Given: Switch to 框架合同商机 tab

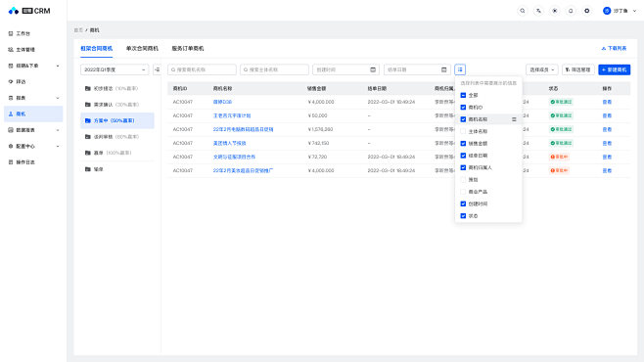Looking at the screenshot, I should 97,49.
